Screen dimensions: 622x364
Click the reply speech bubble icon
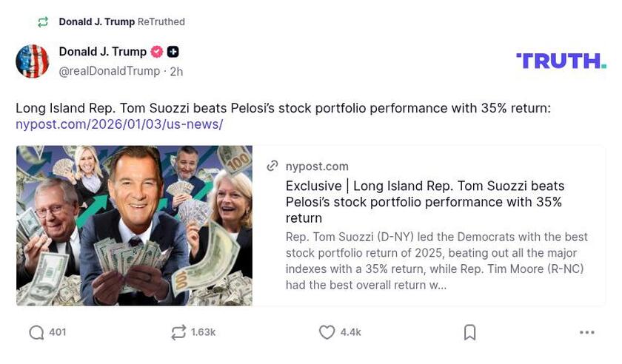click(x=36, y=333)
